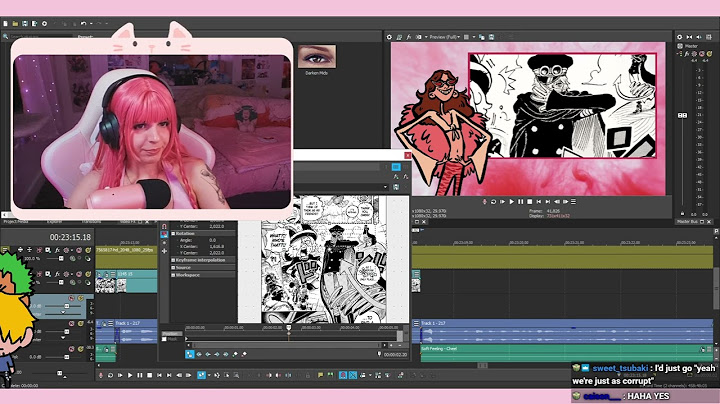Select the Darken Mids preset thumbnail
The width and height of the screenshot is (720, 404).
click(x=316, y=56)
